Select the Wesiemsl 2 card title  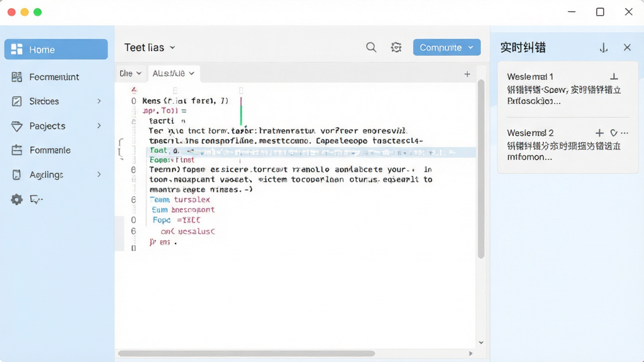pyautogui.click(x=530, y=133)
